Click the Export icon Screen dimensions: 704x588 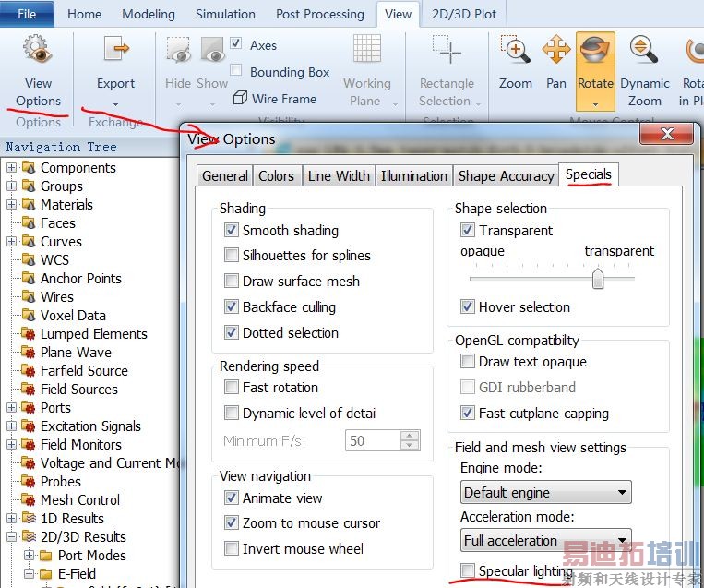coord(116,49)
